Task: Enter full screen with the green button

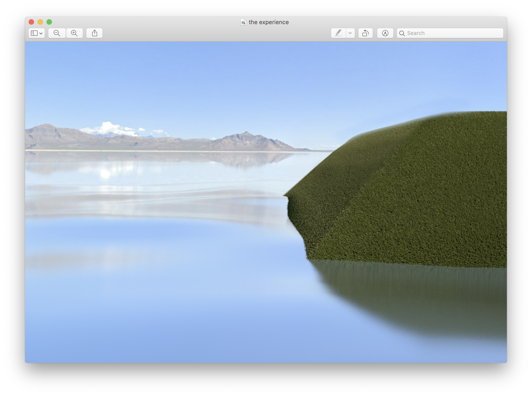Action: click(49, 22)
